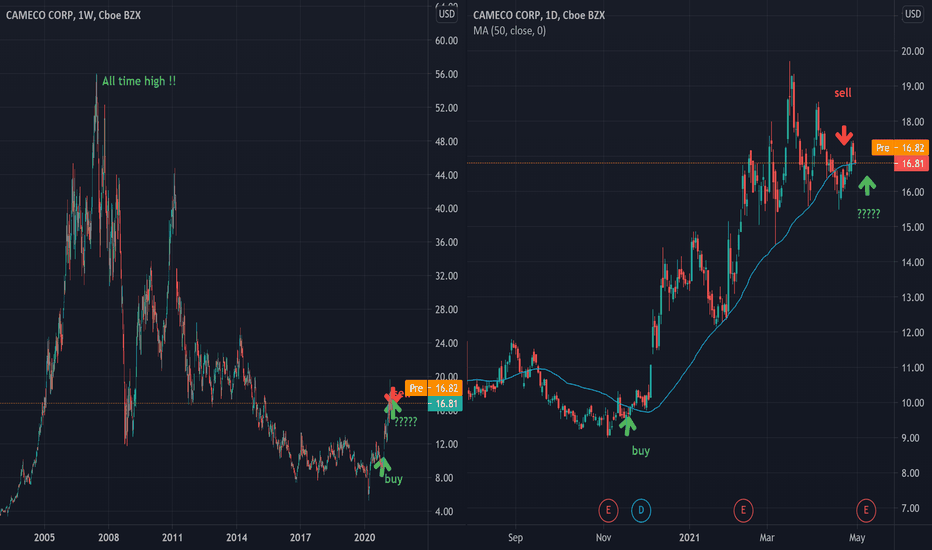Select the '?????' label on the daily chart
Image resolution: width=932 pixels, height=550 pixels.
point(868,214)
